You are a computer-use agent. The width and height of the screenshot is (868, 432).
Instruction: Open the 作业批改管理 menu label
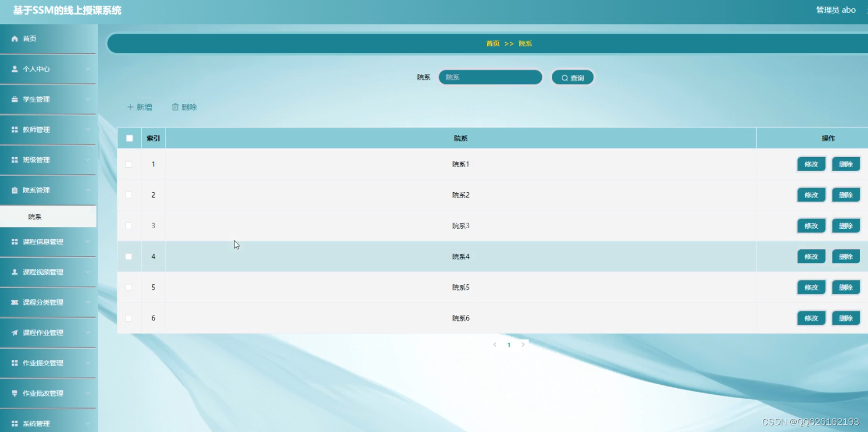pos(43,394)
